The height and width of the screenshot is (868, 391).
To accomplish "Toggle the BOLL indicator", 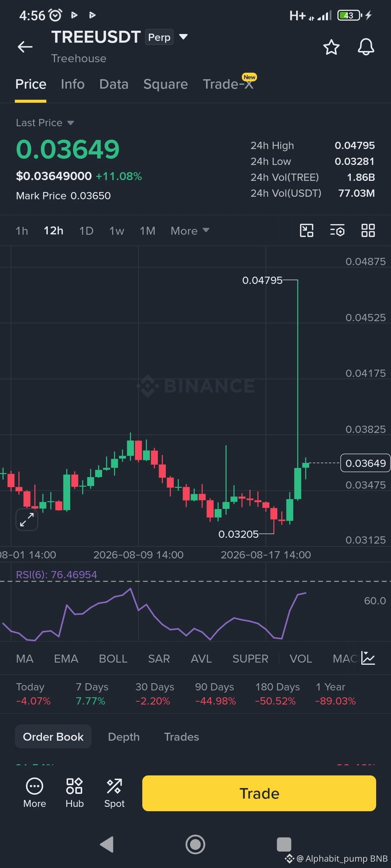I will click(x=113, y=659).
